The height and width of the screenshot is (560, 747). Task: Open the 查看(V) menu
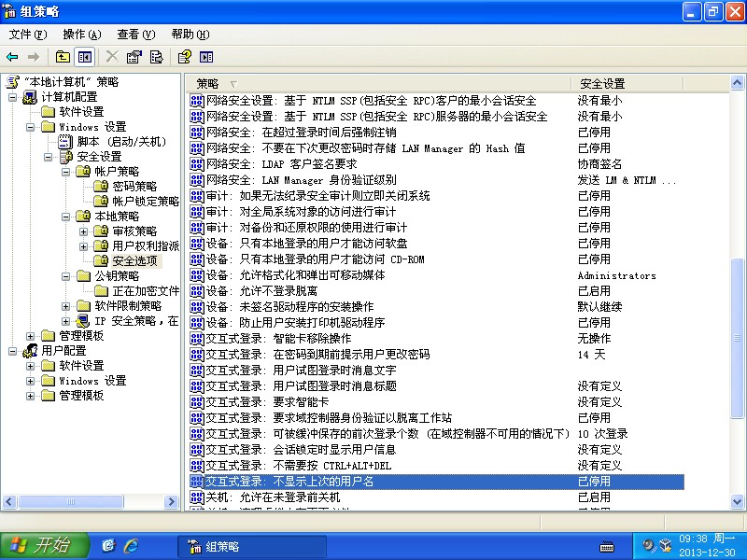[x=135, y=35]
